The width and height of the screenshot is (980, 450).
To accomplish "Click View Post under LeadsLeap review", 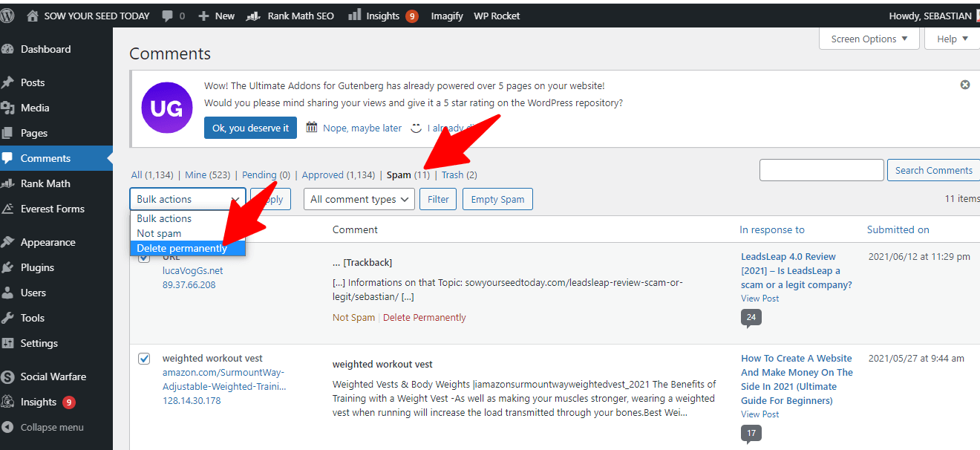I will point(759,298).
